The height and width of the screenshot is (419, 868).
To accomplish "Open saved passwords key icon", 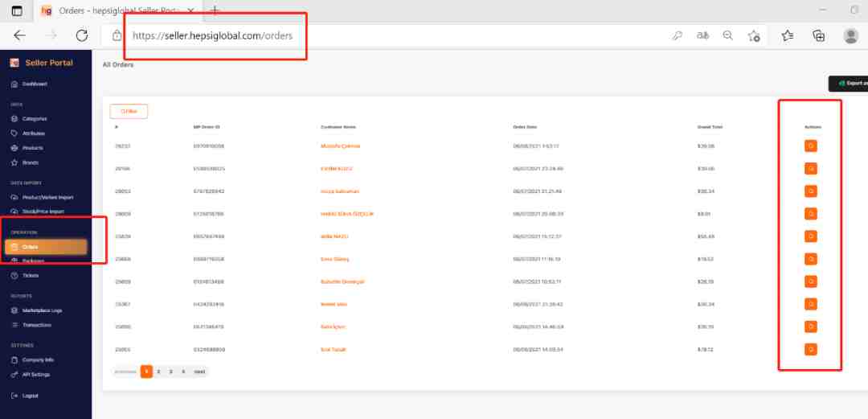I will tap(677, 35).
